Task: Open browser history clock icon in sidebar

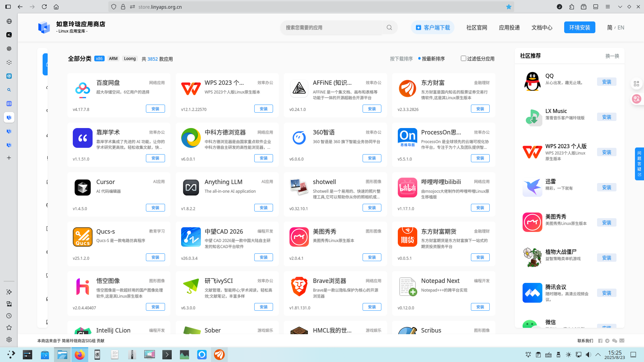Action: click(x=9, y=316)
